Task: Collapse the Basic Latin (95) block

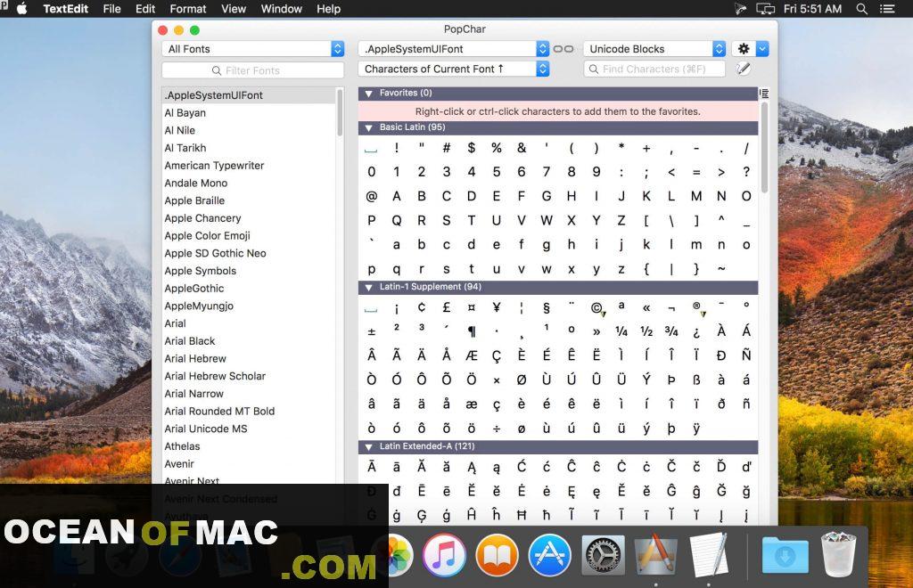Action: [368, 127]
